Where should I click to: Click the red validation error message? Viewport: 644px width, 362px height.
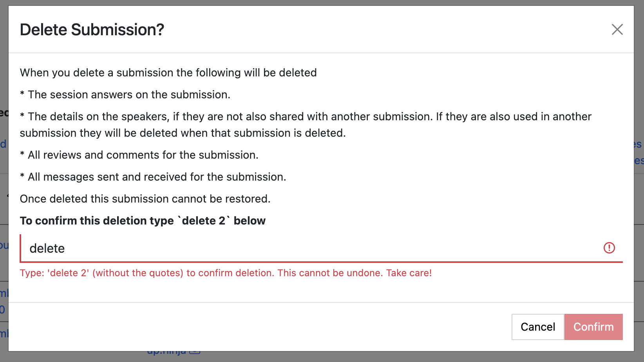[226, 273]
